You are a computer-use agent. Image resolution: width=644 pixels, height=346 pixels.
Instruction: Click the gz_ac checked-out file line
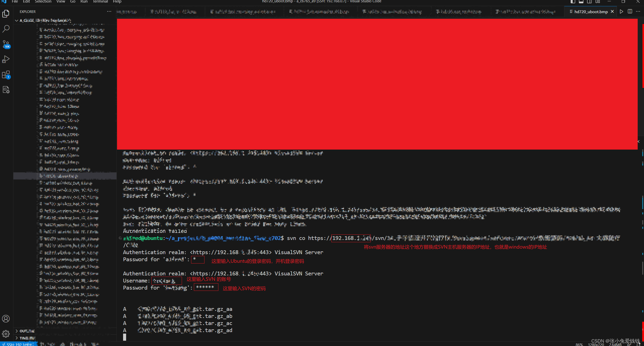pyautogui.click(x=178, y=323)
